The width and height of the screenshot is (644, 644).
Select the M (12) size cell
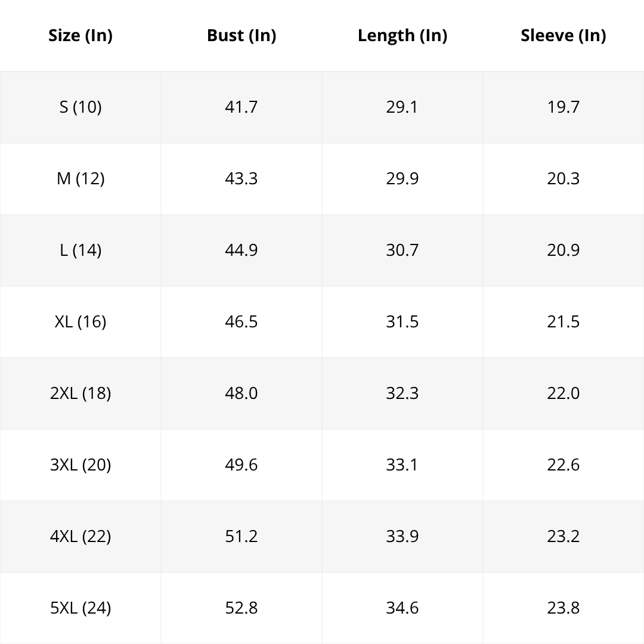coord(80,179)
